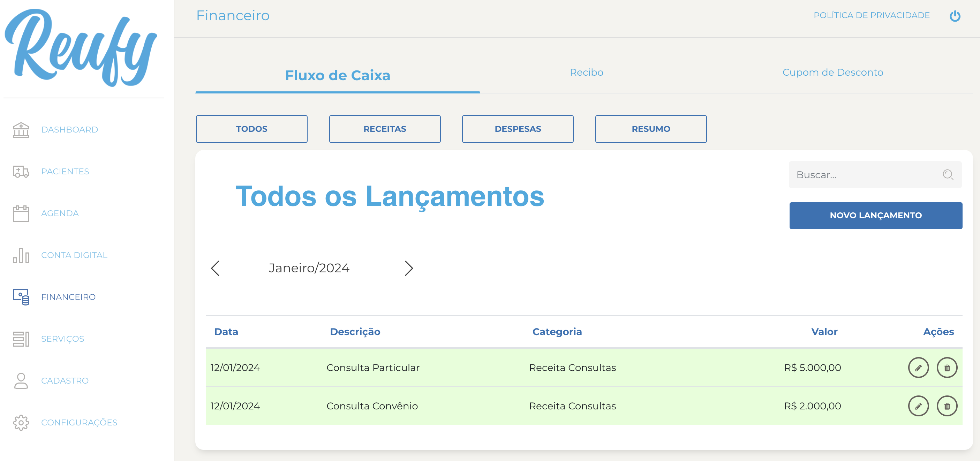Click the Cadastro person icon

tap(21, 381)
